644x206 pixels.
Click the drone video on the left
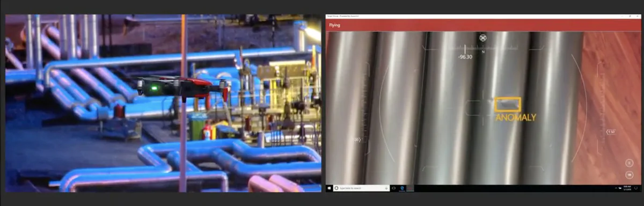[x=163, y=103]
